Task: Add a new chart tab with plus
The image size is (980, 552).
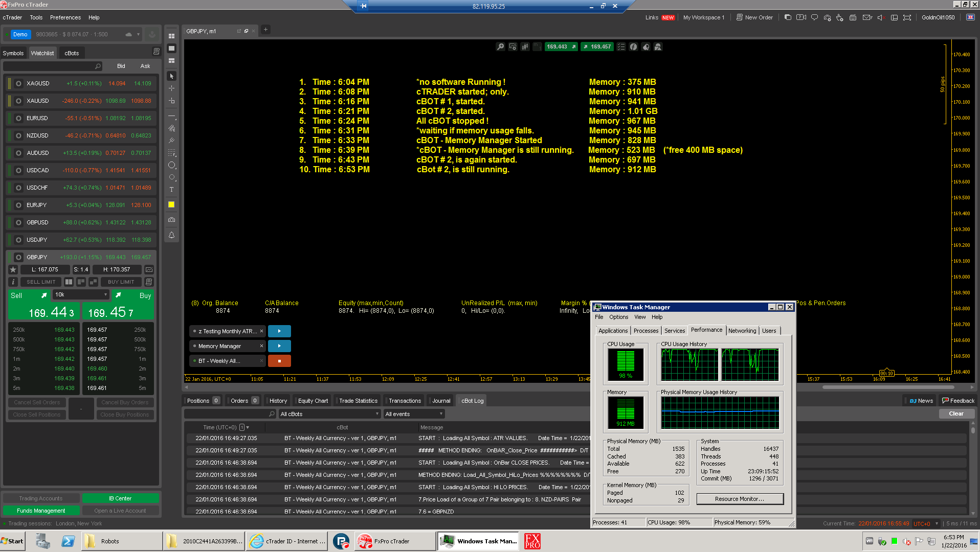Action: 265,30
